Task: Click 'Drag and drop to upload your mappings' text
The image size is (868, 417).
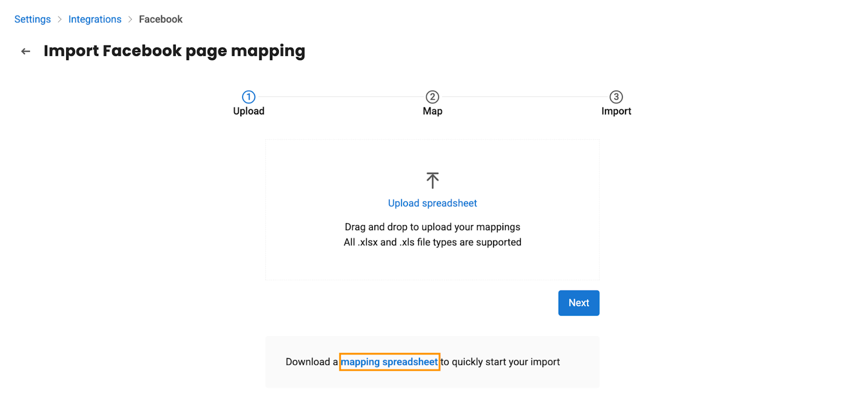Action: (x=432, y=227)
